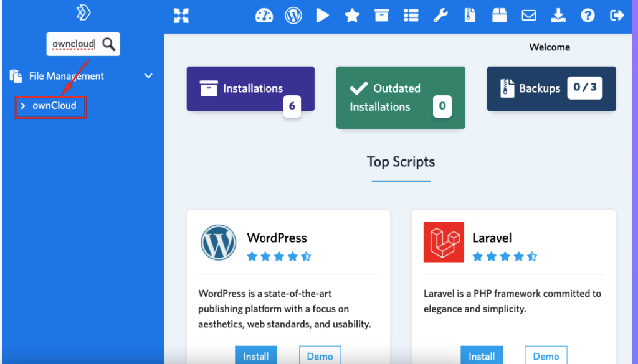
Task: Click the File Management category icon
Action: (x=16, y=76)
